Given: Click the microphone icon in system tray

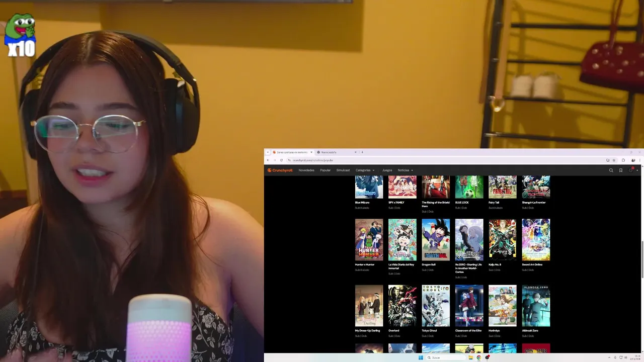Looking at the screenshot, I should tap(615, 357).
